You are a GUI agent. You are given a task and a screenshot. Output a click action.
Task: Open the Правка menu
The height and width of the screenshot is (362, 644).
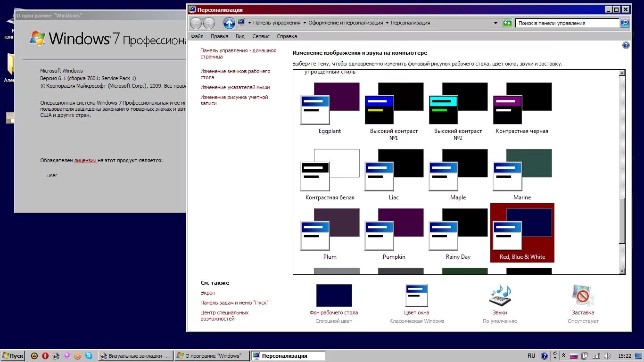pos(220,36)
